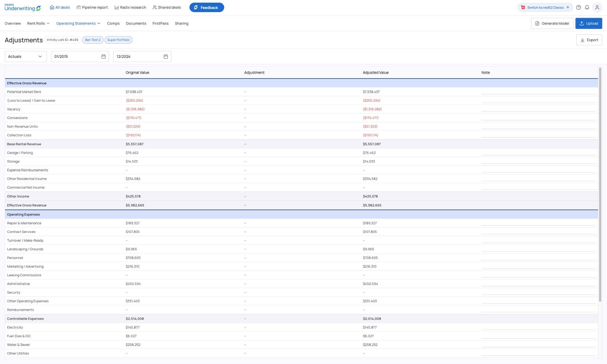Expand the Actuals dropdown
This screenshot has height=364, width=607.
[26, 57]
